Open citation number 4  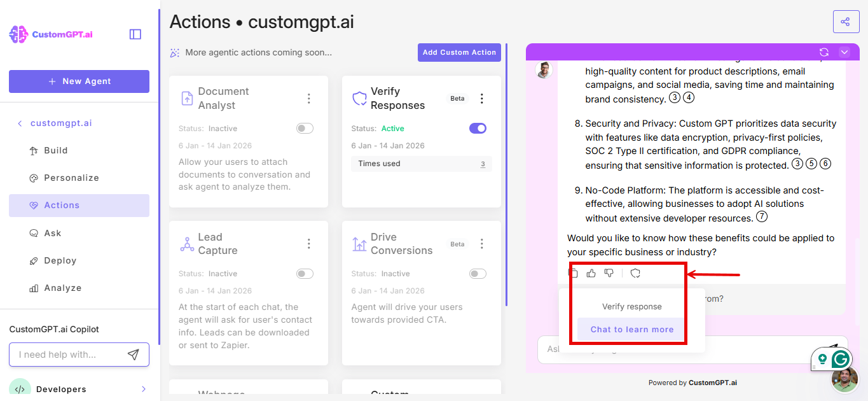pos(689,98)
